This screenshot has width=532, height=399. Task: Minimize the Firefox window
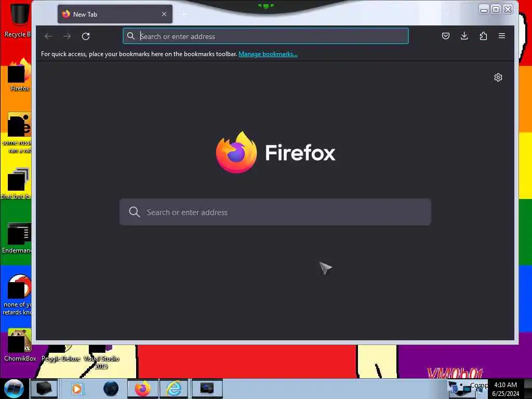(484, 9)
